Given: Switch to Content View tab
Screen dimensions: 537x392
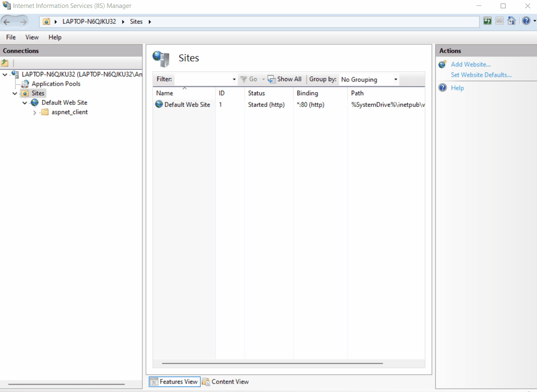Looking at the screenshot, I should [x=226, y=382].
